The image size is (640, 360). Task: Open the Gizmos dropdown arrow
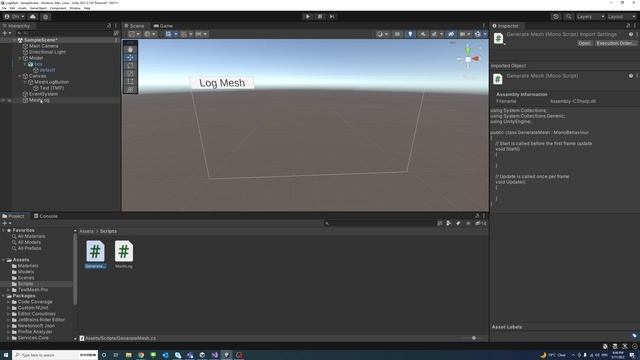pyautogui.click(x=484, y=34)
